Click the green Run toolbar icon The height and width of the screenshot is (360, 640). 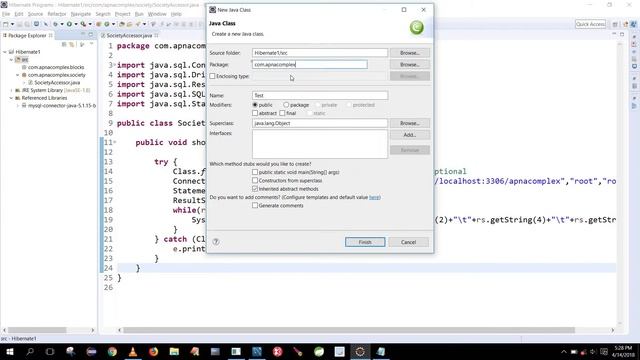coord(69,24)
